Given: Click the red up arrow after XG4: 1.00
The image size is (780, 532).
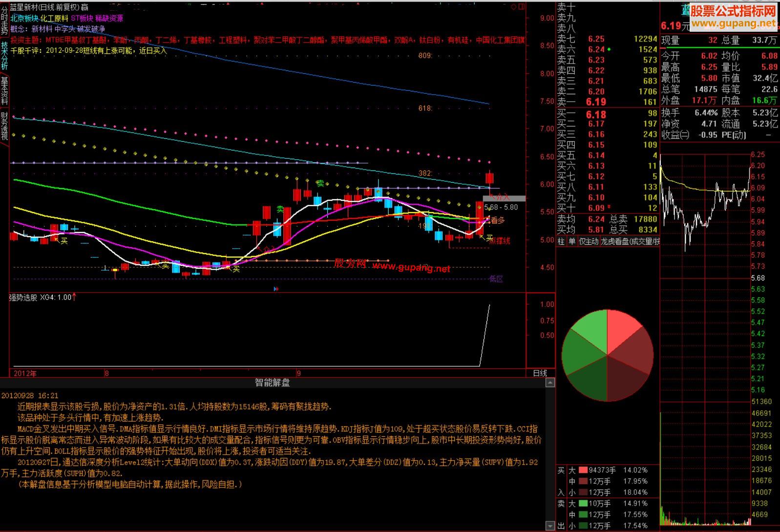Looking at the screenshot, I should tap(74, 297).
